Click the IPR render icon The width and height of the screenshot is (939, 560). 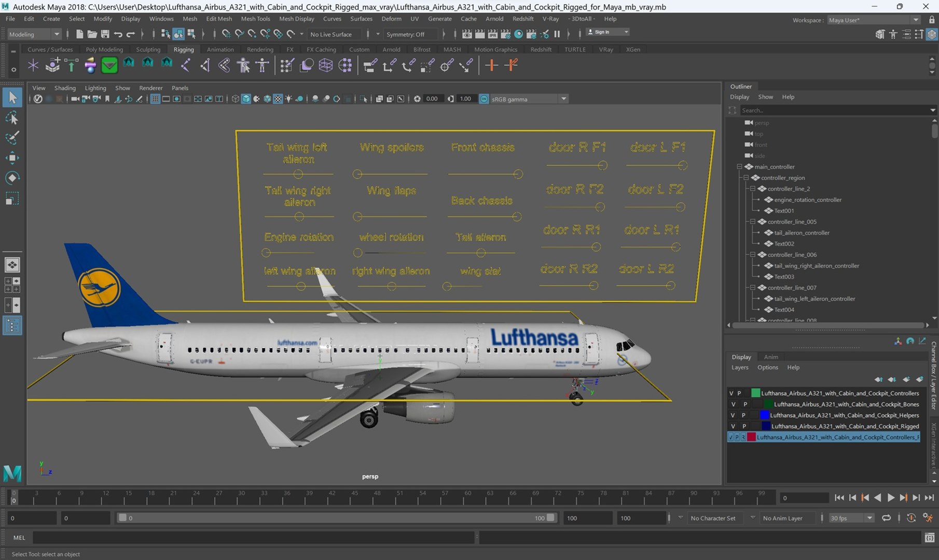pos(493,34)
